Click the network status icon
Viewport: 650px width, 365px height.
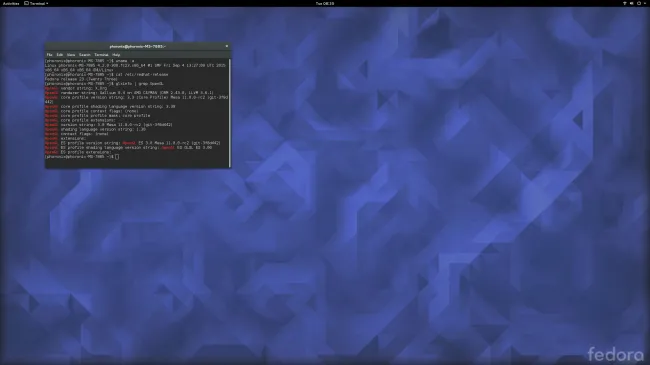(625, 3)
